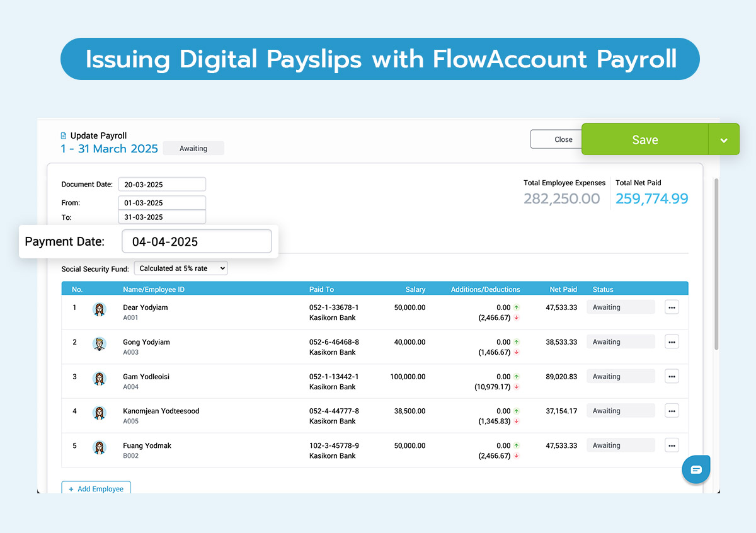This screenshot has width=756, height=533.
Task: Click the Close button
Action: tap(564, 139)
